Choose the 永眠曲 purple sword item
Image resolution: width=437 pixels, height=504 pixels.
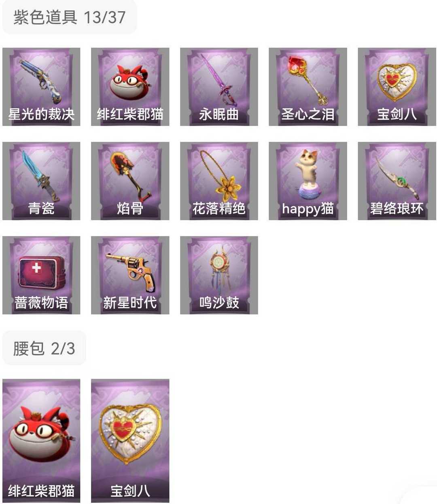[219, 87]
